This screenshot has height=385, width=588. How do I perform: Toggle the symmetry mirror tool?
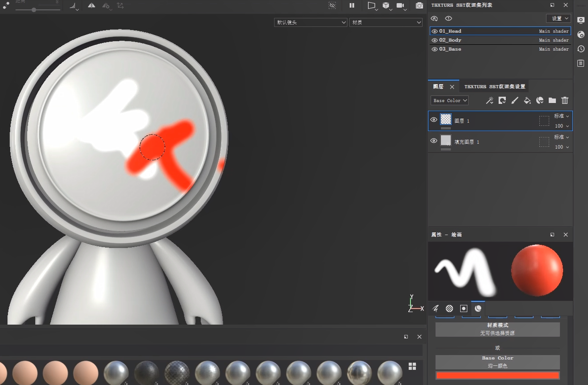[91, 6]
